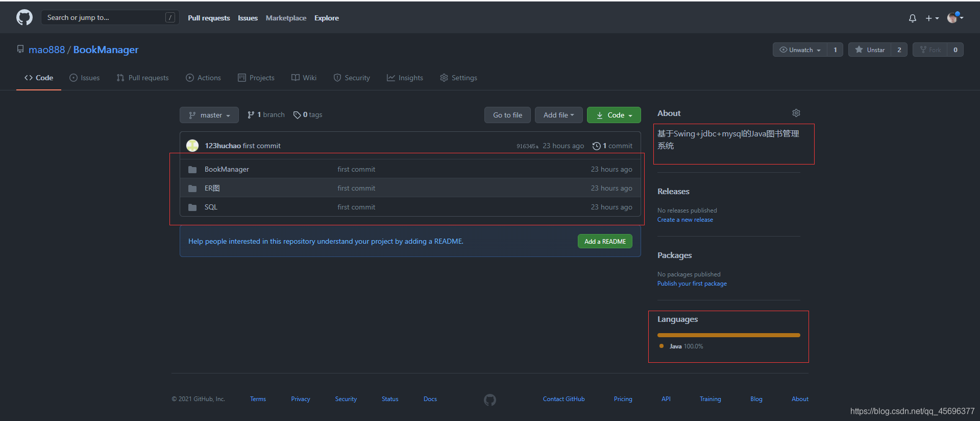The image size is (980, 421).
Task: Open the Packages heading link
Action: tap(675, 255)
